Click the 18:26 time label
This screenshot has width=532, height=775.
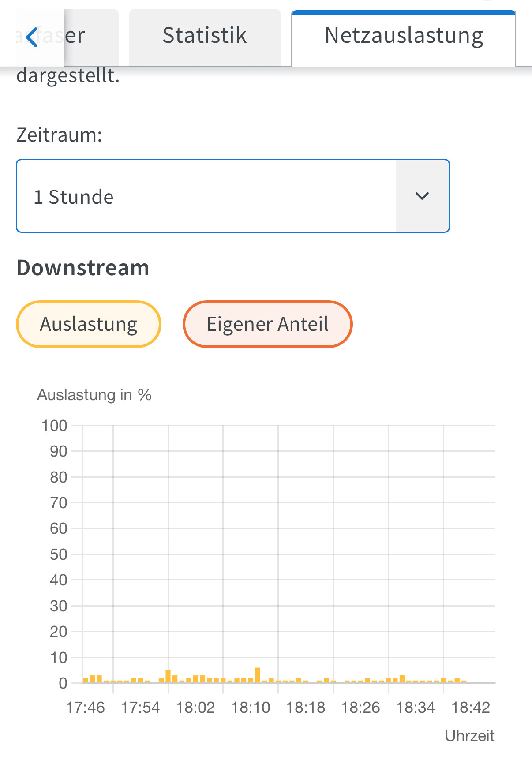360,708
